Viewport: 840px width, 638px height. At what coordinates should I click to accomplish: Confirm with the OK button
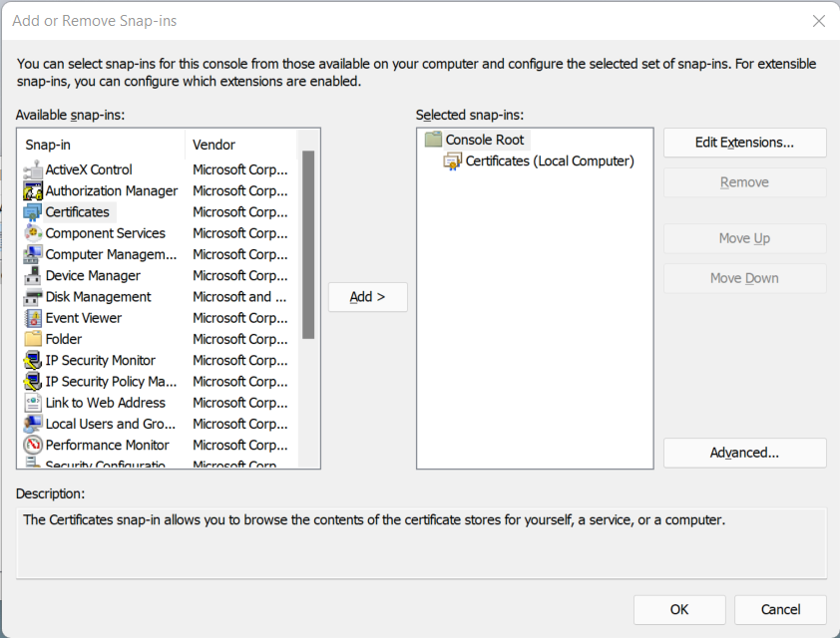pyautogui.click(x=679, y=610)
